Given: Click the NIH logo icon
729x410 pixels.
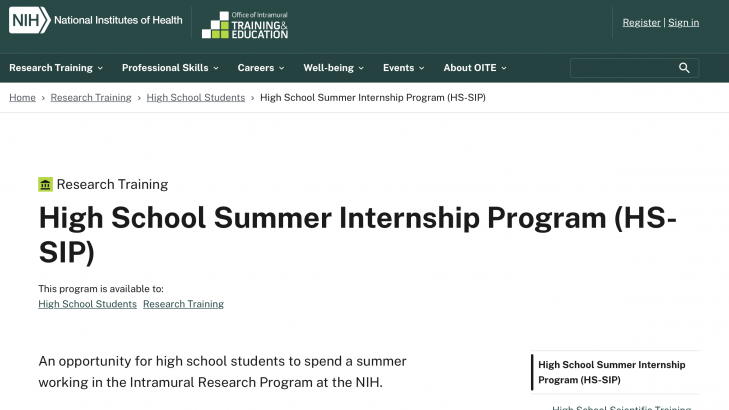Looking at the screenshot, I should pyautogui.click(x=29, y=19).
